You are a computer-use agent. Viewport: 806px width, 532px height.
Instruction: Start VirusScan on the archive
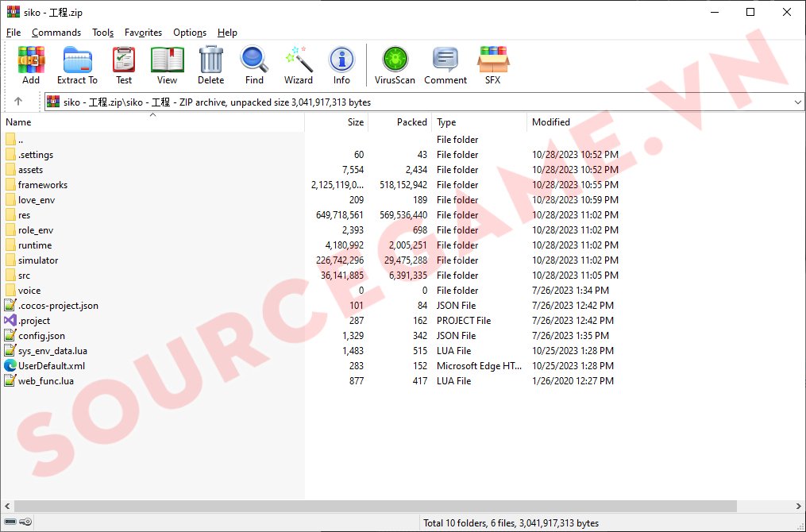point(395,65)
